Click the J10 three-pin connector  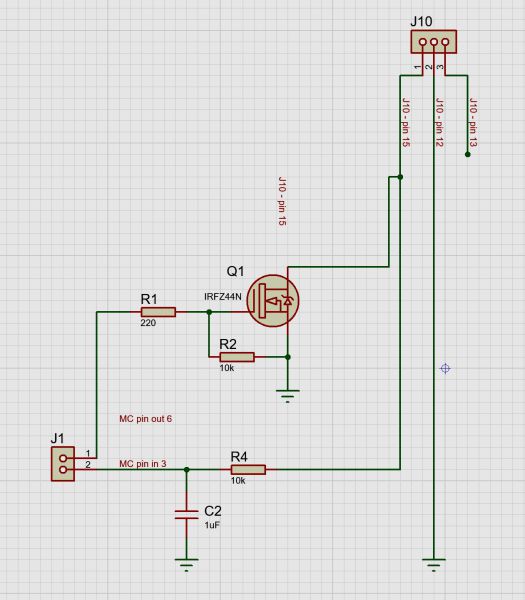pyautogui.click(x=434, y=41)
